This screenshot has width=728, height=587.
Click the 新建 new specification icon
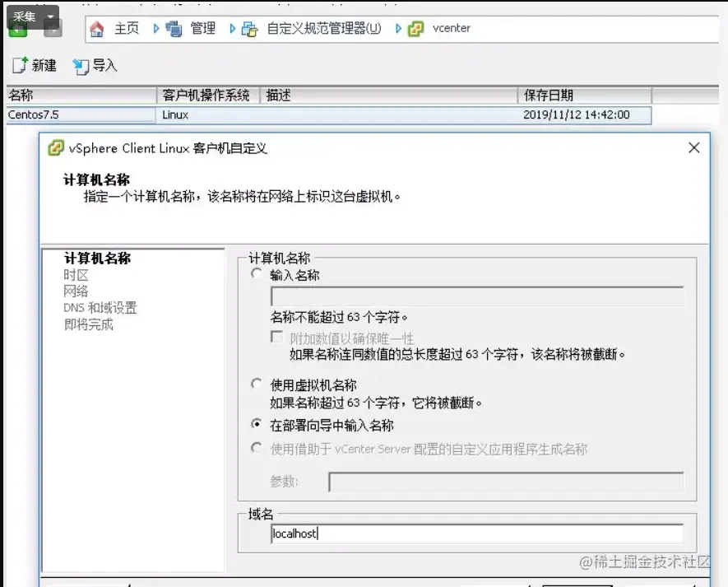pyautogui.click(x=20, y=66)
